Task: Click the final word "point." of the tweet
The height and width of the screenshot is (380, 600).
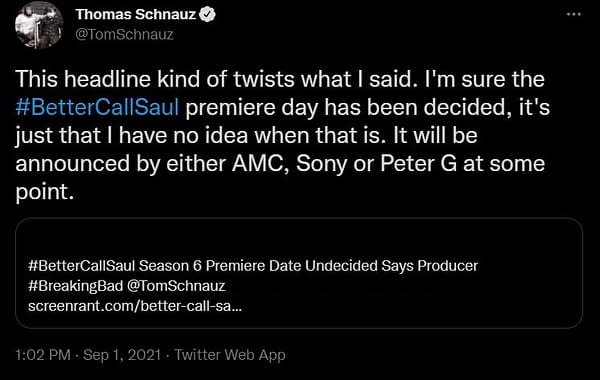Action: point(44,193)
